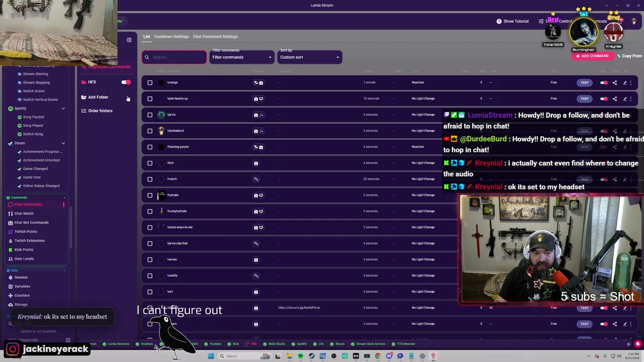Open the Twitch Points icon

pyautogui.click(x=10, y=232)
